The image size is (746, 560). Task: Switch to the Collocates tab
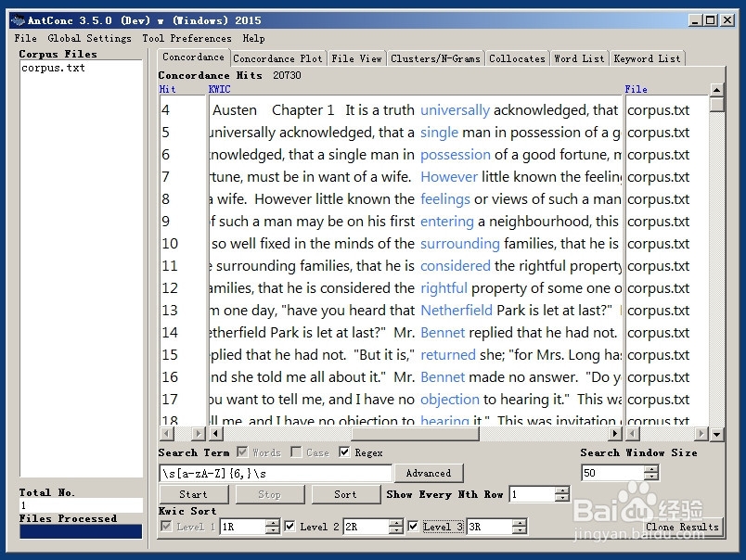pyautogui.click(x=517, y=58)
